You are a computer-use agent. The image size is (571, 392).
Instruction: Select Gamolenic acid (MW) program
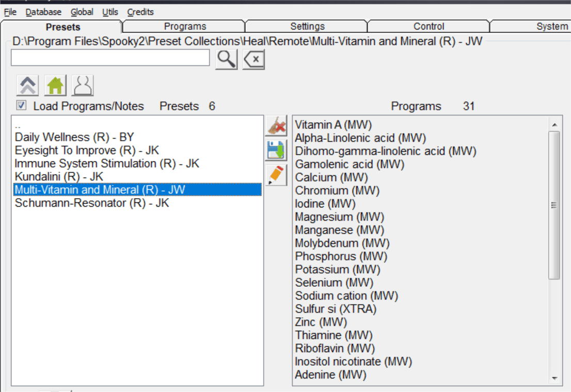pyautogui.click(x=421, y=164)
